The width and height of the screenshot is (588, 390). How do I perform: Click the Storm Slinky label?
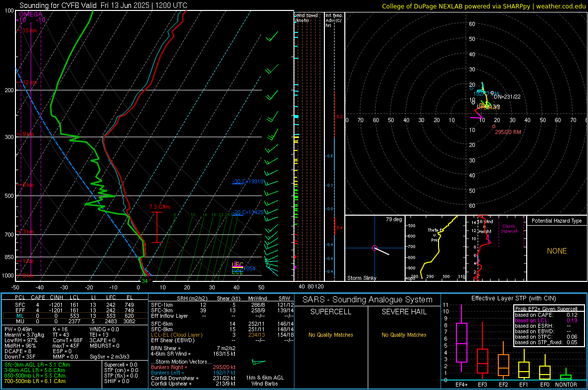pyautogui.click(x=361, y=278)
